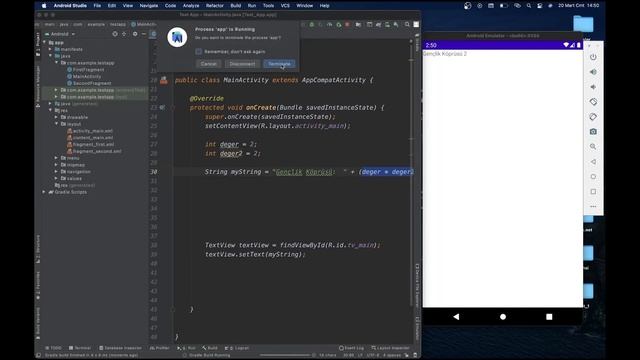This screenshot has height=360, width=640.
Task: Expand the menu folder in res
Action: click(x=56, y=158)
